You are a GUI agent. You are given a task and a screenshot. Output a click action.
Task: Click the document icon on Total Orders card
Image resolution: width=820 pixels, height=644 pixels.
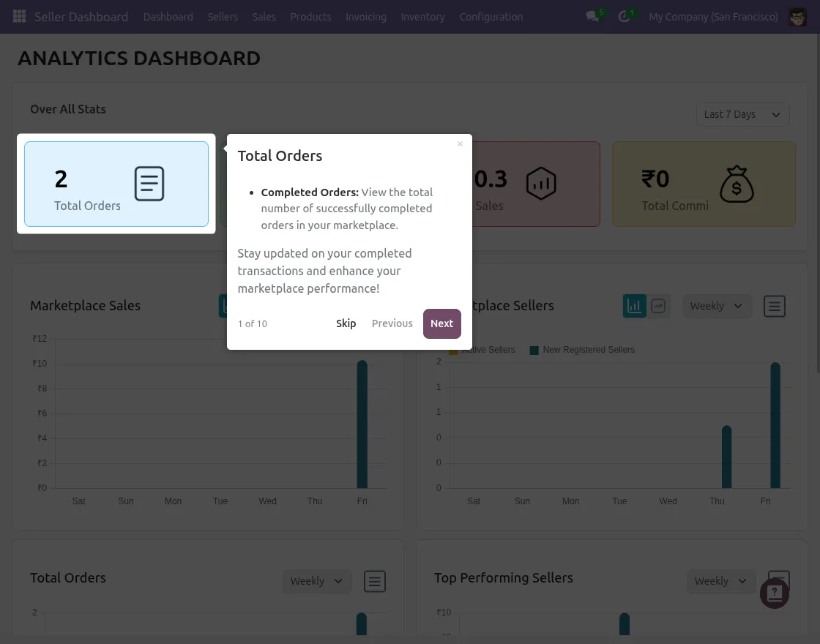149,184
